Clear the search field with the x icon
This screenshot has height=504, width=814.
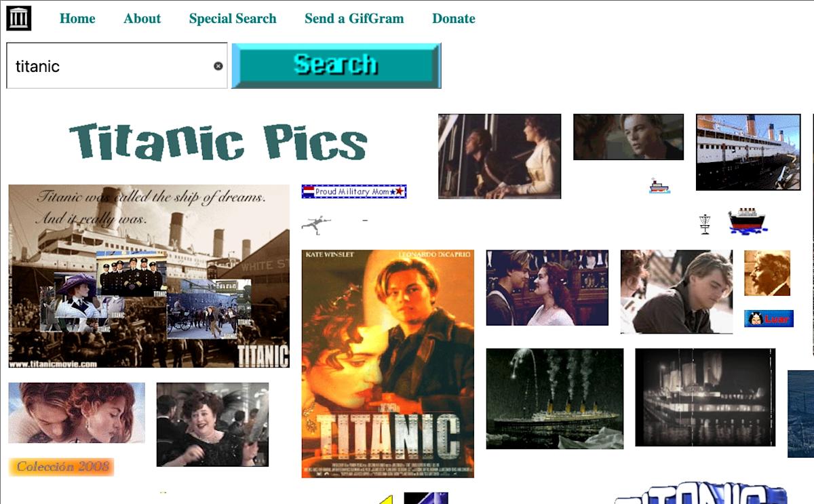coord(218,65)
